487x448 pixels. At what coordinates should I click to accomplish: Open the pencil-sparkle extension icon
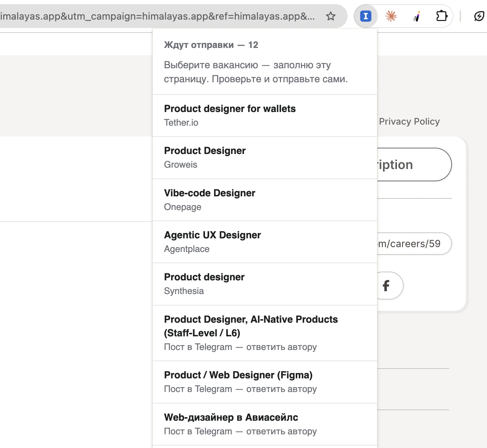tap(417, 16)
